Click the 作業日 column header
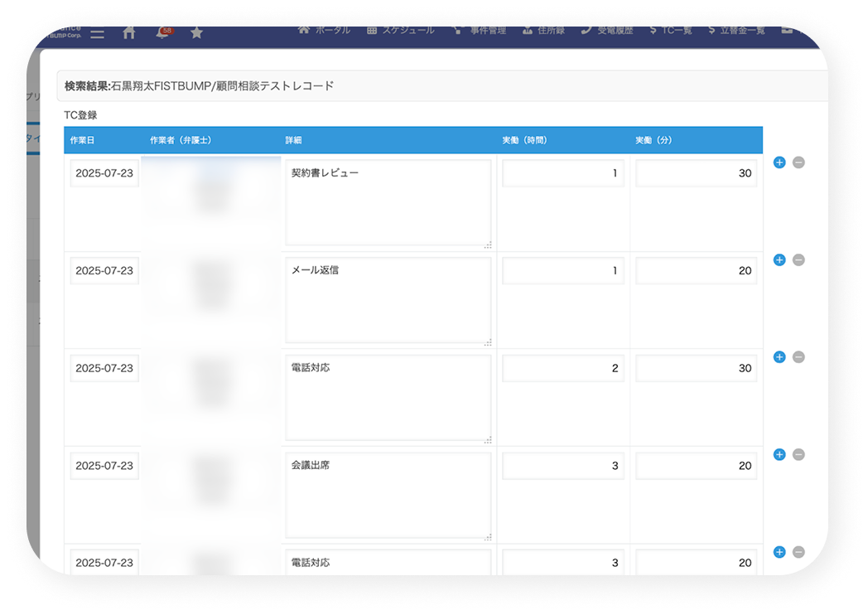 82,140
